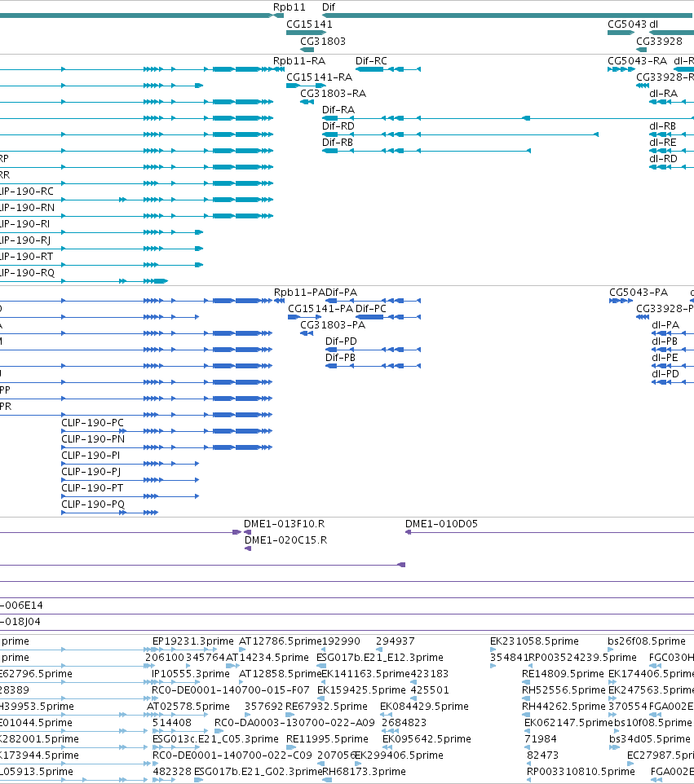Click the RE14809.5prime EST label
The image size is (694, 784).
pos(563,673)
